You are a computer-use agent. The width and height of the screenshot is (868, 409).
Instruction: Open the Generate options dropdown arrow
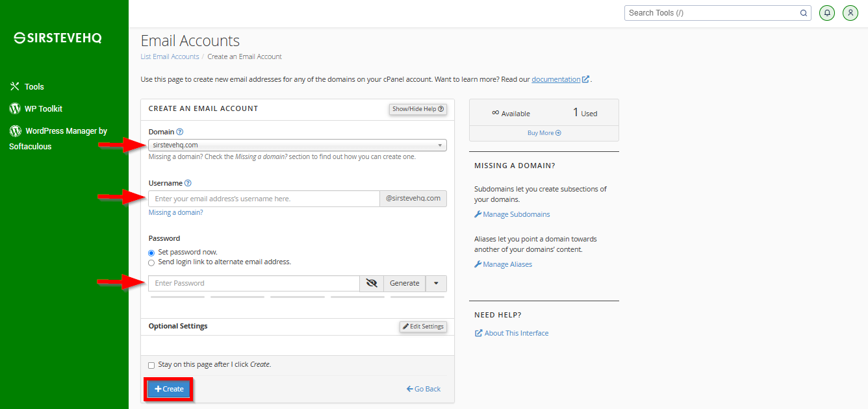(436, 283)
